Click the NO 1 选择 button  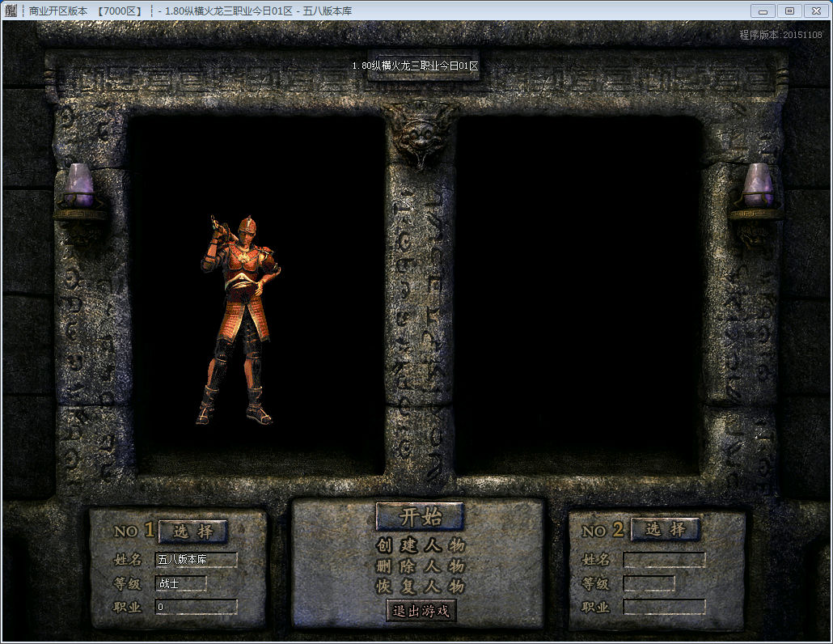[x=193, y=531]
